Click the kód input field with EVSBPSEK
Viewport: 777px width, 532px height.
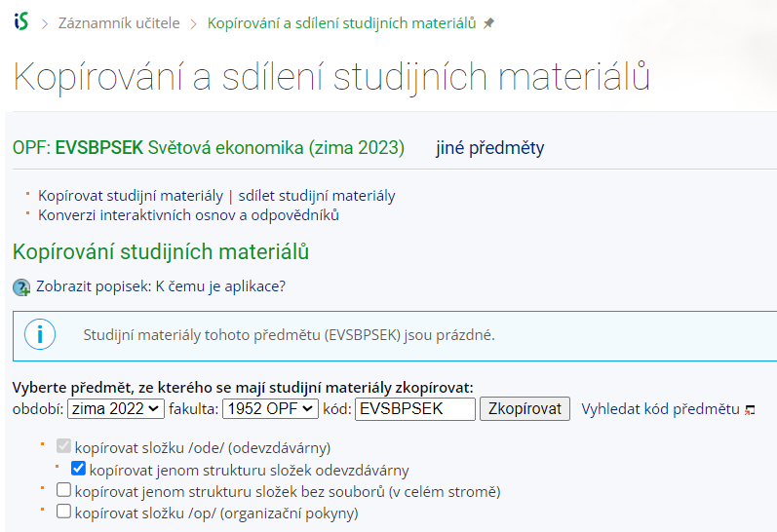point(415,408)
